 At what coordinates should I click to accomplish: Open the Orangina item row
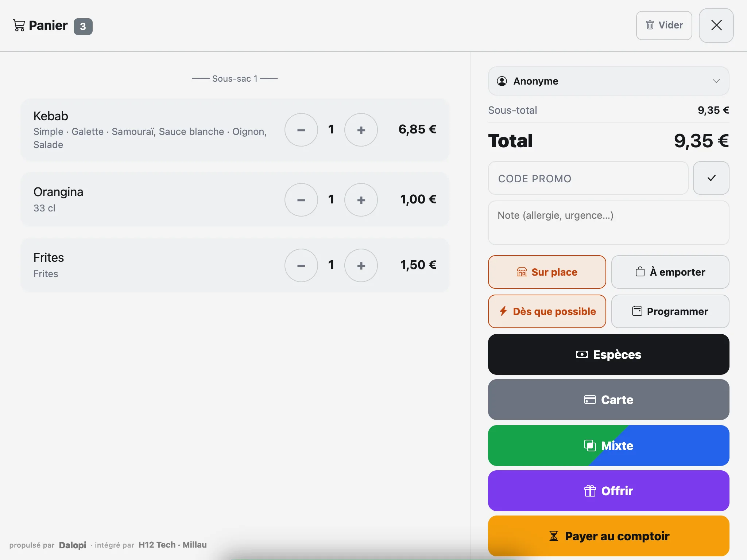(x=235, y=199)
